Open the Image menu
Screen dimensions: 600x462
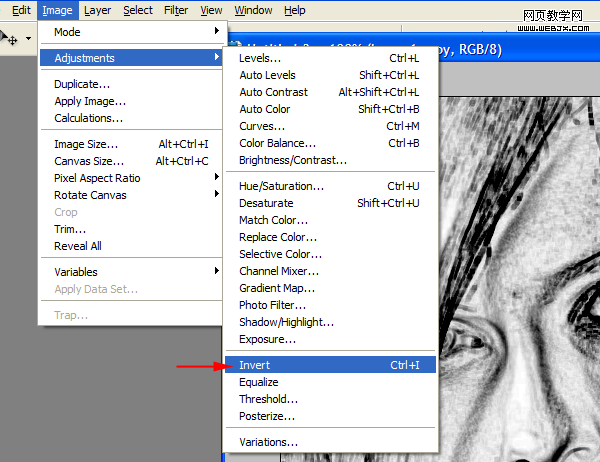[x=57, y=10]
